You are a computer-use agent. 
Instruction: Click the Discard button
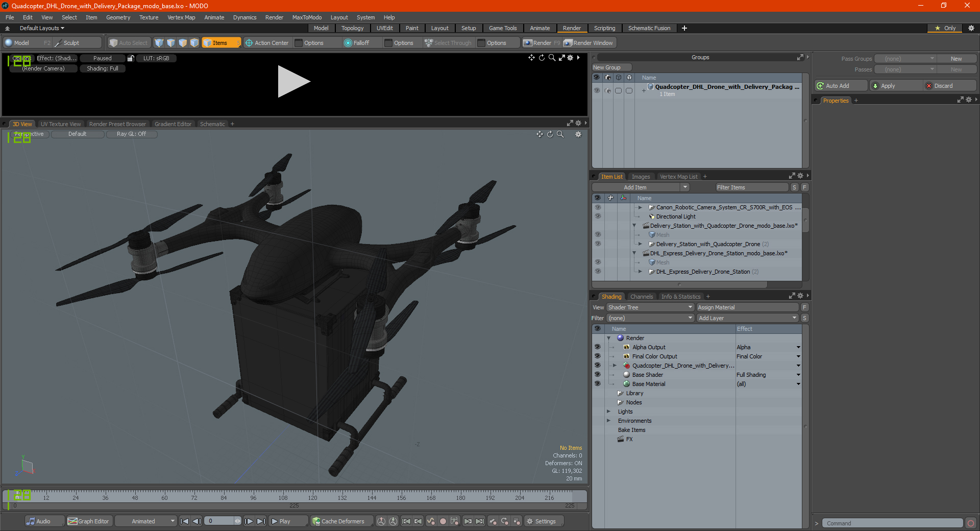[x=950, y=86]
